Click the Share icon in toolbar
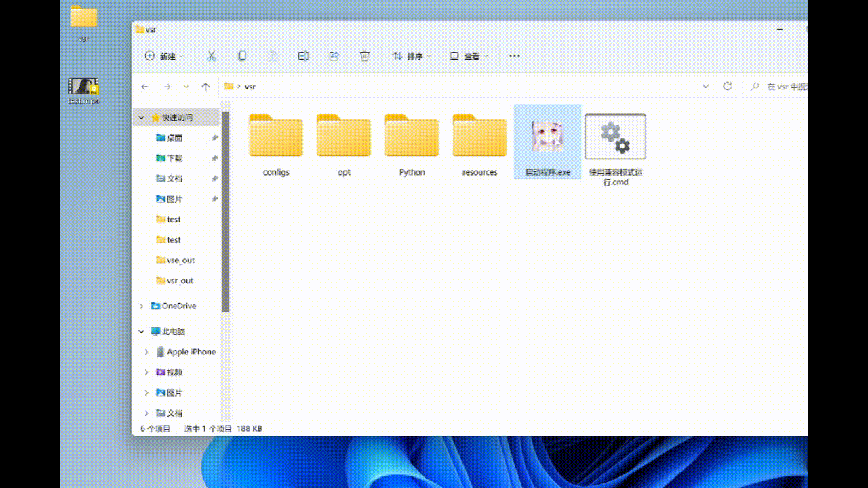 [x=334, y=56]
